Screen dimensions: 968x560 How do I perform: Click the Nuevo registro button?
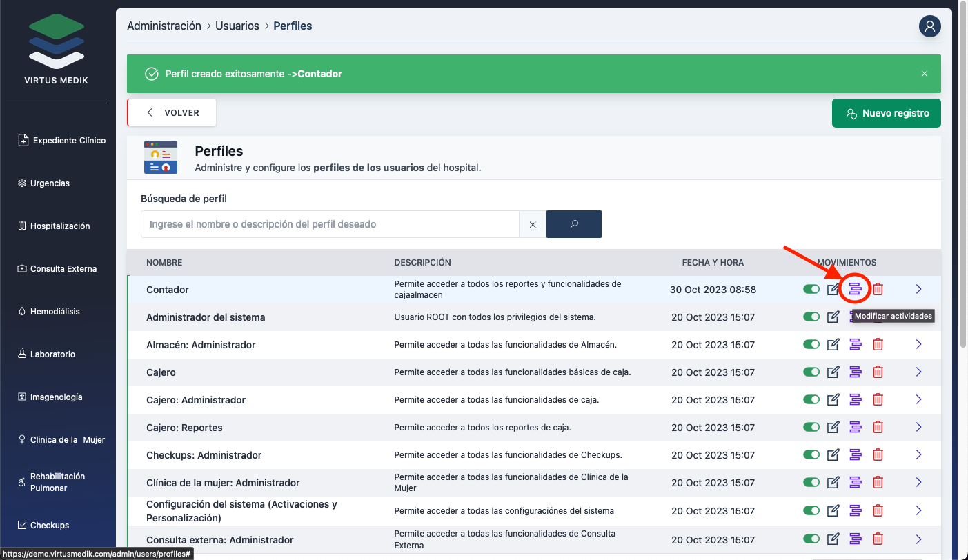tap(886, 114)
